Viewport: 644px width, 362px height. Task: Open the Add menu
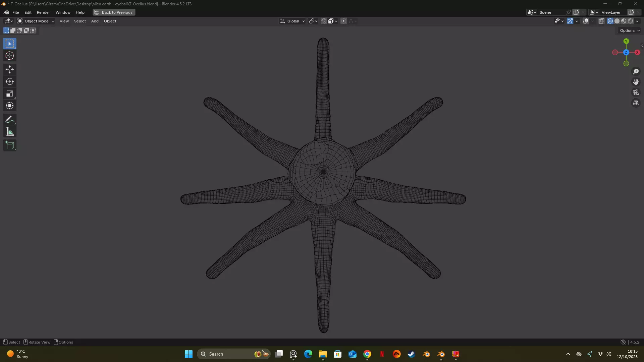[95, 21]
